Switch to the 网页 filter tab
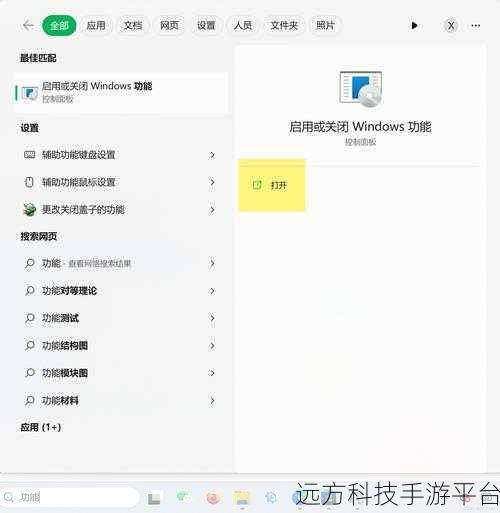The image size is (500, 513). click(169, 25)
